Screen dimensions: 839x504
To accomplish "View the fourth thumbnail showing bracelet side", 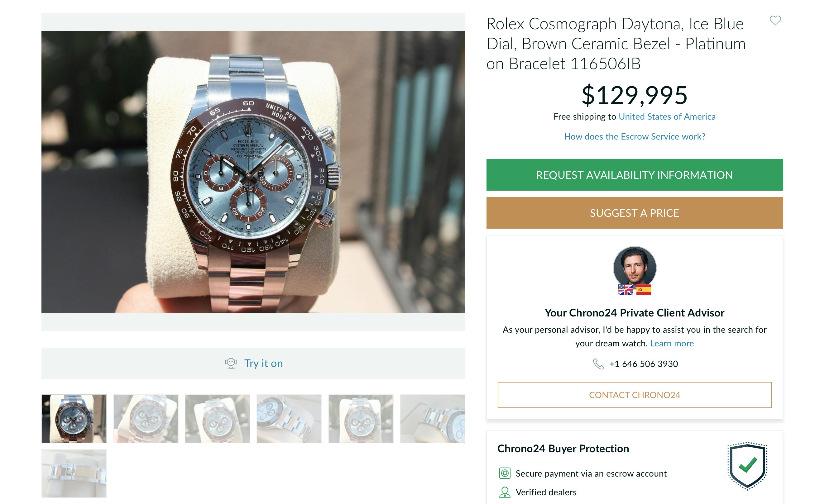I will click(x=289, y=418).
